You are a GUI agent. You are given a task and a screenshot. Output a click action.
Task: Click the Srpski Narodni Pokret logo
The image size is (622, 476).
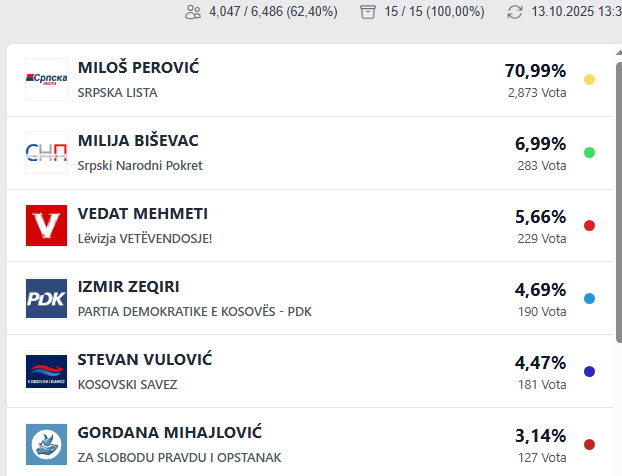point(46,152)
